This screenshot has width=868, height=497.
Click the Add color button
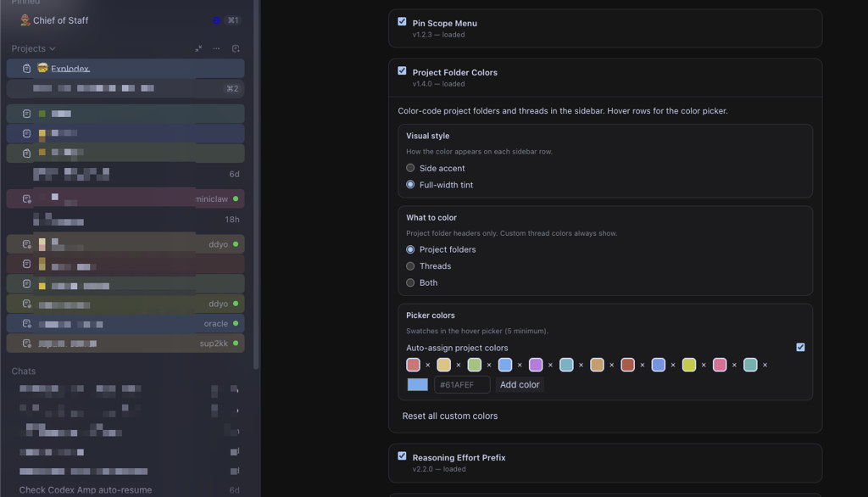[x=520, y=384]
